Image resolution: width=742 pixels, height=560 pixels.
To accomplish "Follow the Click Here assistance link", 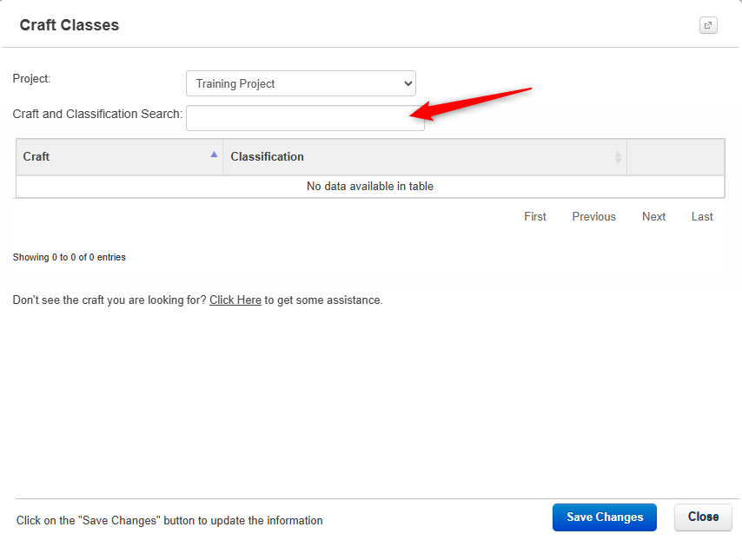I will (x=235, y=300).
